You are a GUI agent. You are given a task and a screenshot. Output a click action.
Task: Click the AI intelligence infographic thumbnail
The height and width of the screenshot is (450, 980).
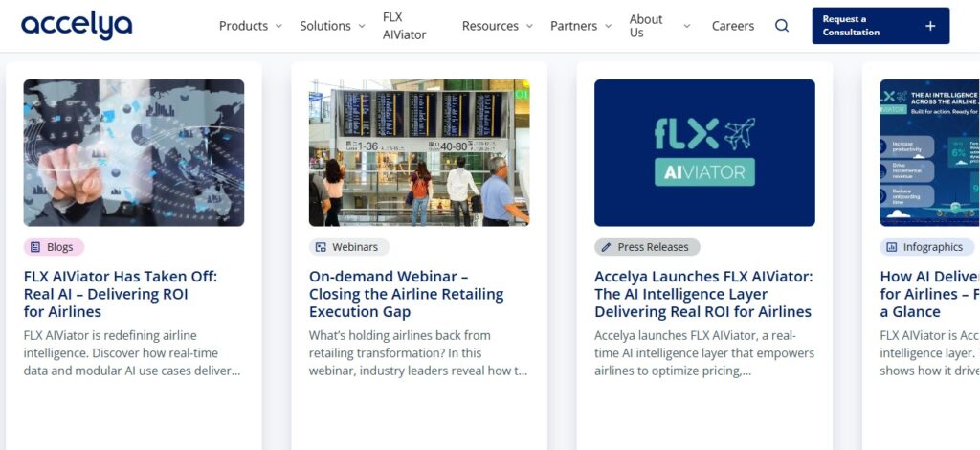click(930, 152)
